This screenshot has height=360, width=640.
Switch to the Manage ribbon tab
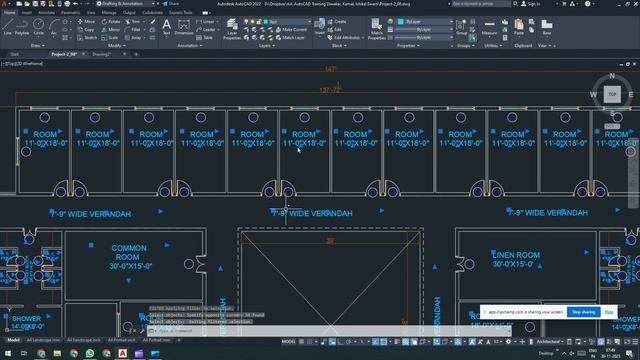pos(109,13)
